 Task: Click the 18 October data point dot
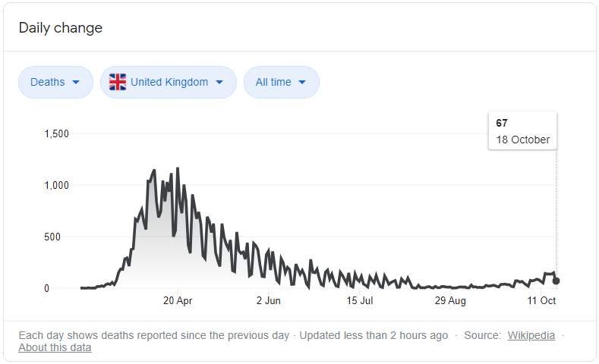coord(556,281)
